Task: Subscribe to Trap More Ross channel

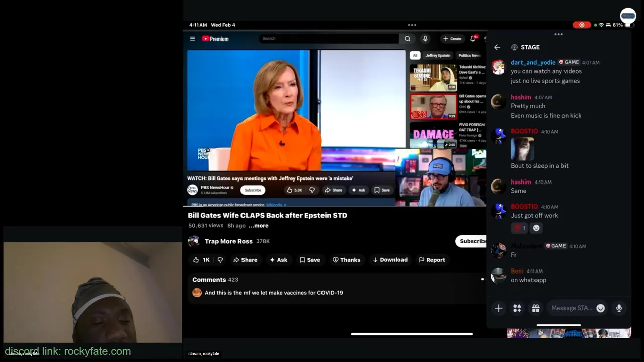Action: tap(471, 241)
